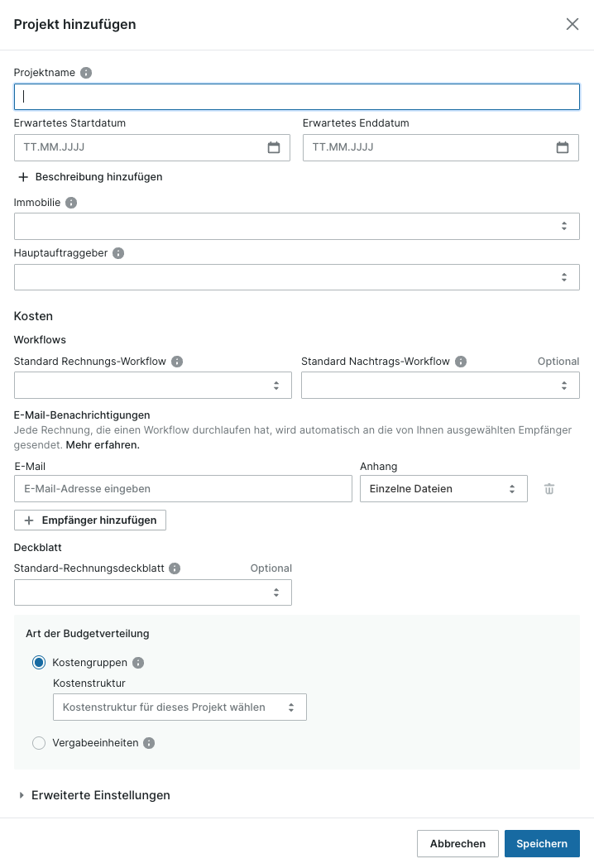
Task: Click the info icon next to Projektname
Action: click(x=86, y=73)
